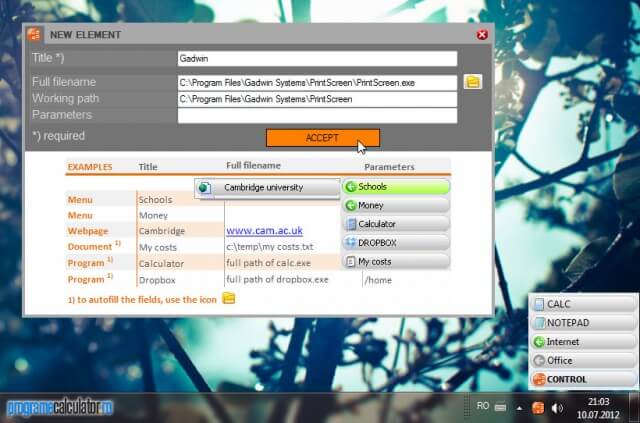This screenshot has width=640, height=423.
Task: Click the globe icon beside Cambridge university
Action: coord(204,188)
